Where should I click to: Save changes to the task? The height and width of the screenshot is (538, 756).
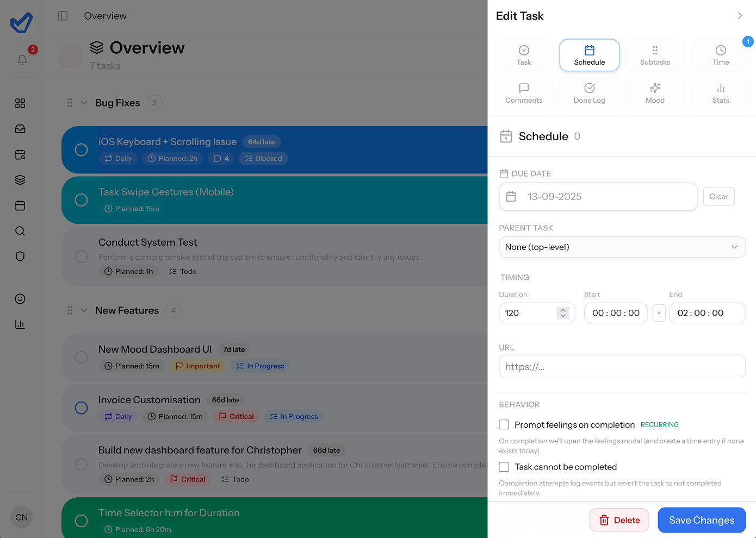pyautogui.click(x=702, y=520)
